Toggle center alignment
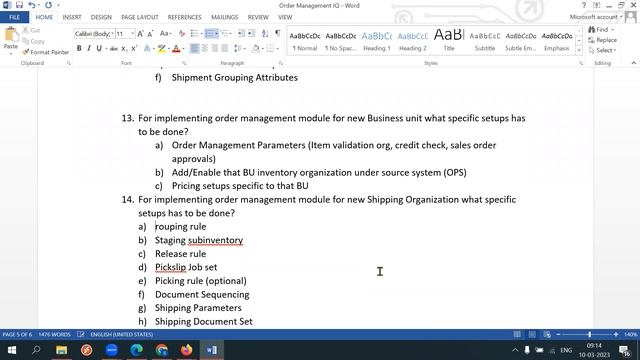640x360 pixels. click(x=204, y=49)
